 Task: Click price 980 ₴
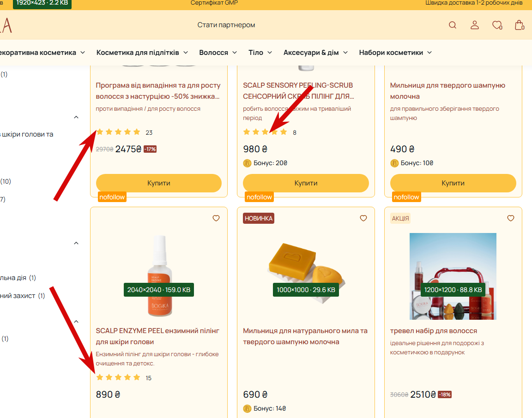[255, 149]
